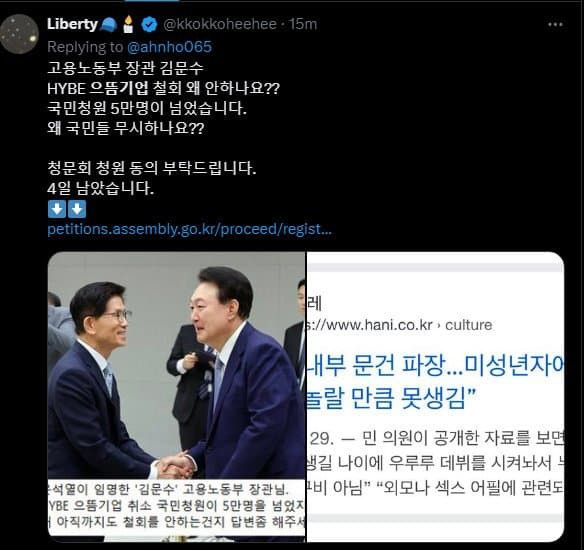The width and height of the screenshot is (584, 550).
Task: Open the @ahnho065 mention link
Action: click(x=169, y=47)
